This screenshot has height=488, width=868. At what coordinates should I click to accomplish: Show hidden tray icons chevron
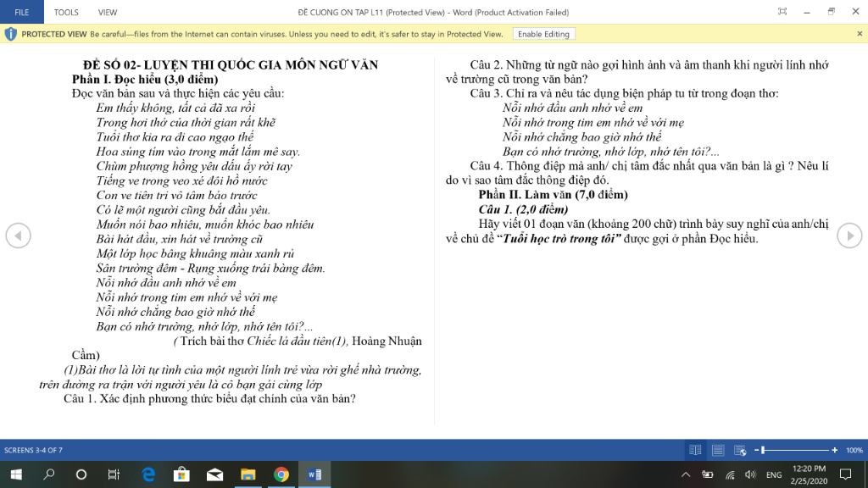pos(685,474)
